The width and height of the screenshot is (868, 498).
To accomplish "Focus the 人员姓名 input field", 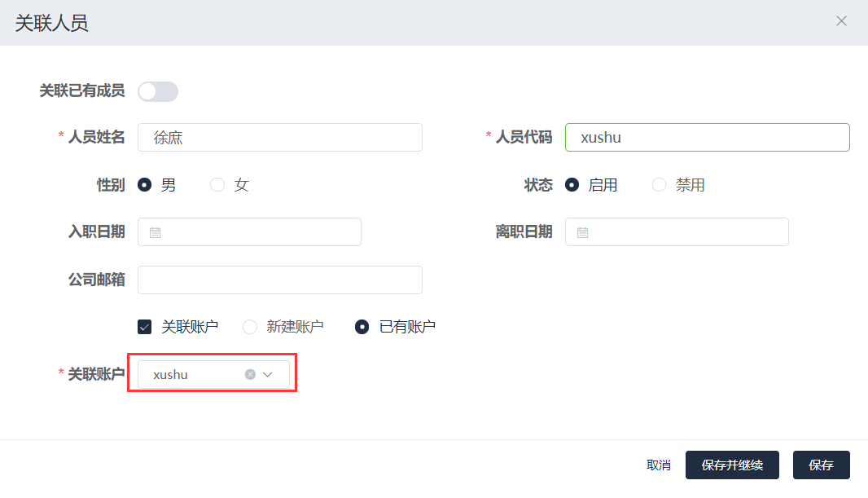I will tap(280, 138).
